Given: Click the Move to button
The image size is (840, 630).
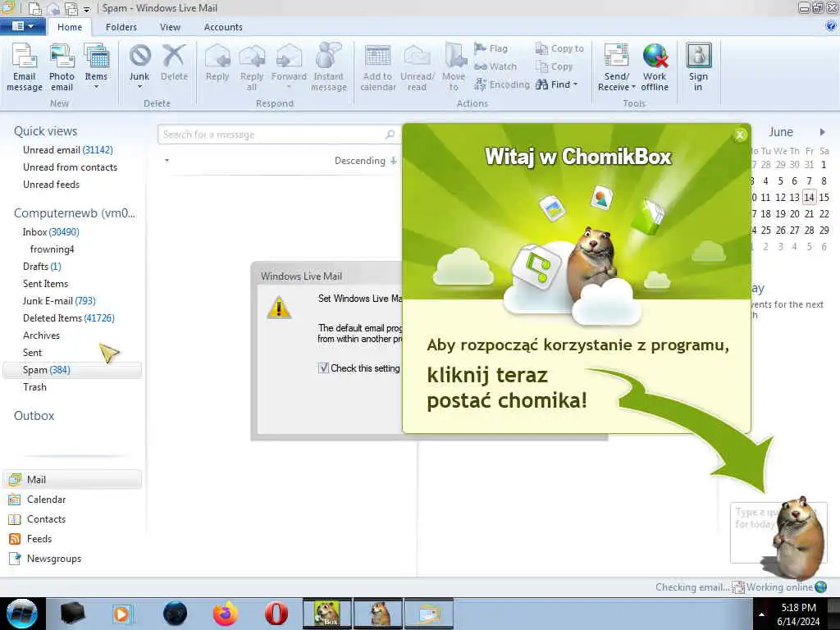Looking at the screenshot, I should pyautogui.click(x=454, y=67).
